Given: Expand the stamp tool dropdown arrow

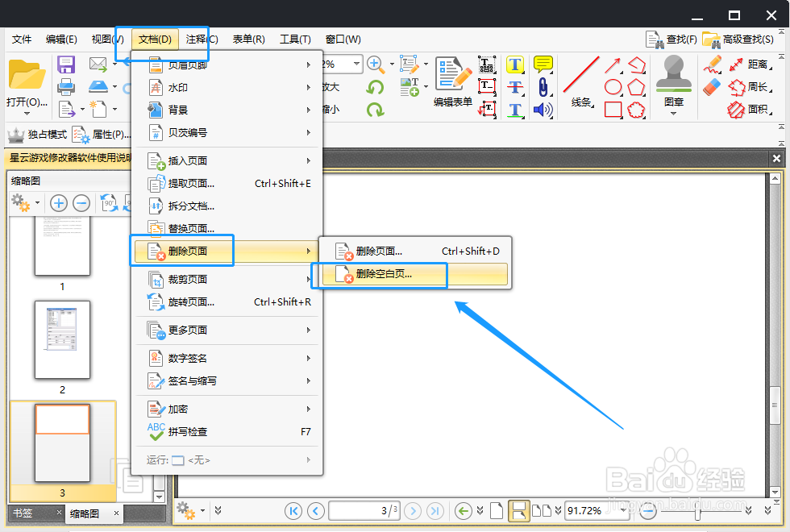Looking at the screenshot, I should point(672,112).
